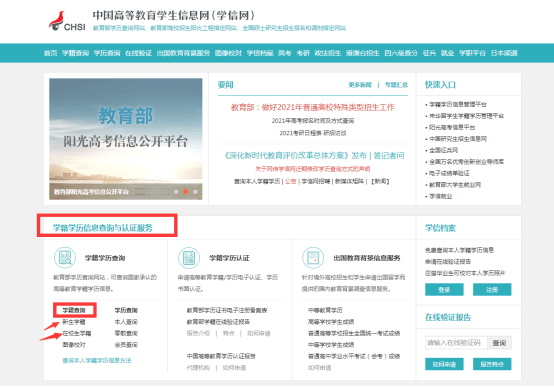This screenshot has height=387, width=554.
Task: Open 中国高等教育学历认证报告 link
Action: (x=221, y=356)
